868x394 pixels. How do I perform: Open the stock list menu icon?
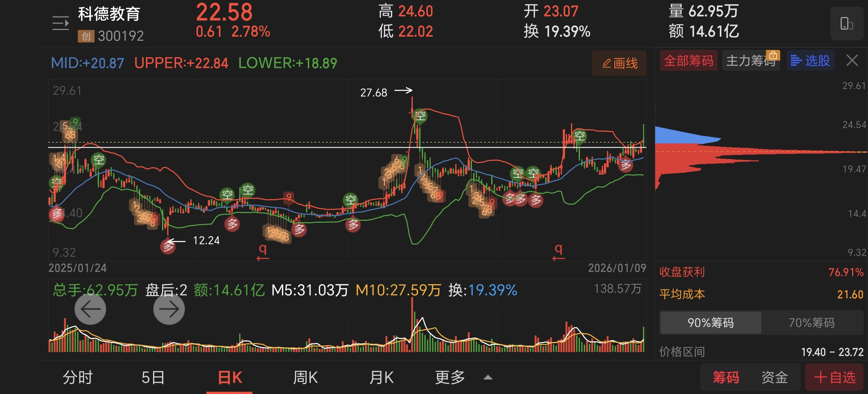pos(61,23)
